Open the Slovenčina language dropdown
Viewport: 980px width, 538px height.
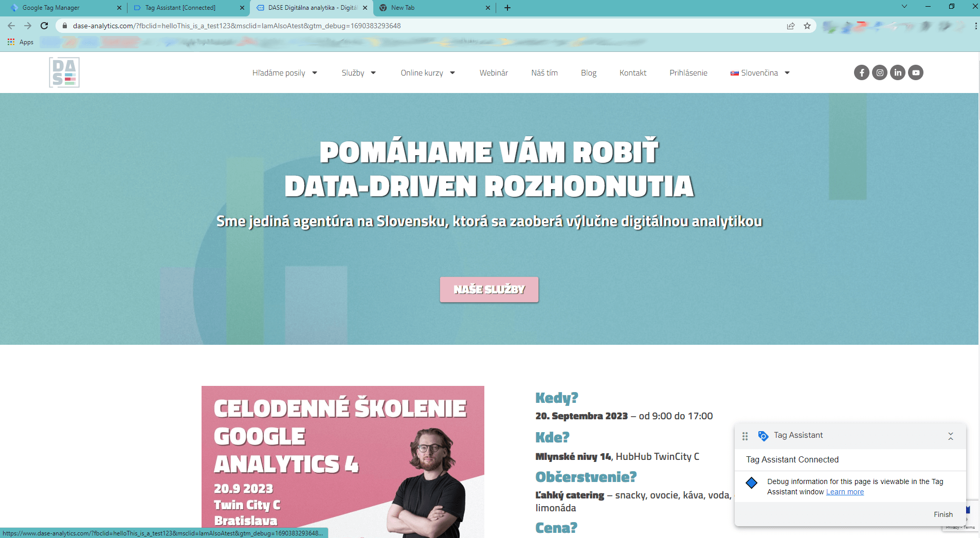760,73
